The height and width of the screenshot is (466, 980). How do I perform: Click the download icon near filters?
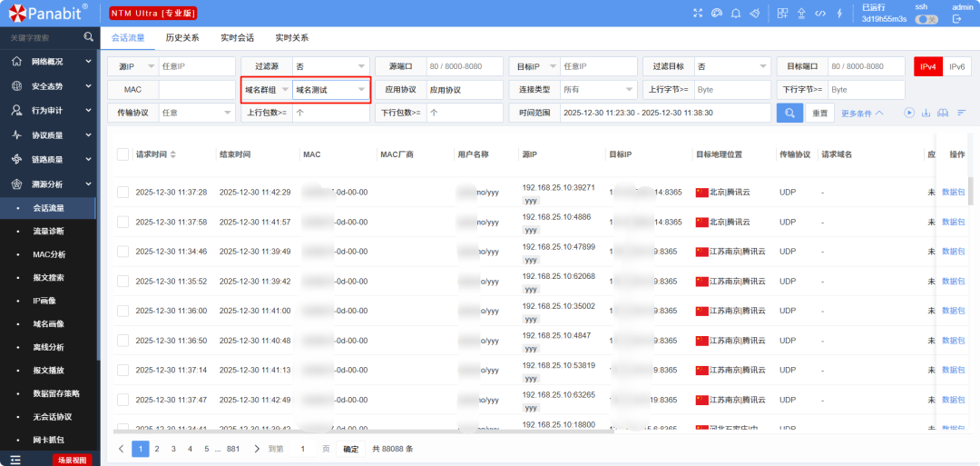click(x=926, y=113)
